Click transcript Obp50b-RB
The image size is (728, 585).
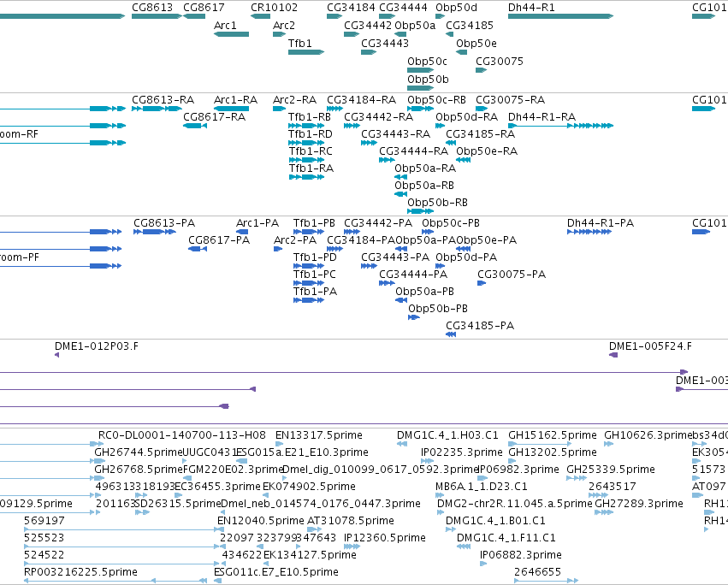click(437, 203)
